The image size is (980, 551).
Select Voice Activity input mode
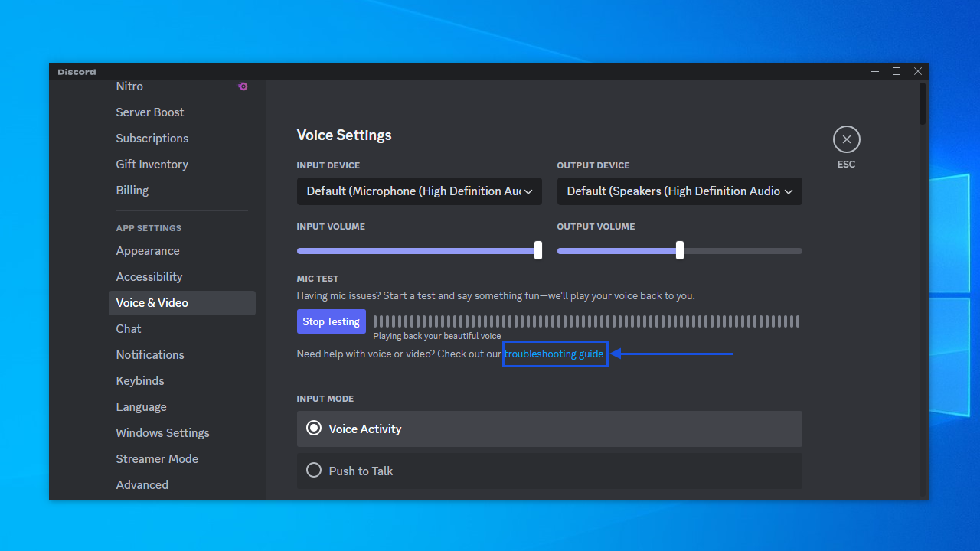tap(550, 429)
